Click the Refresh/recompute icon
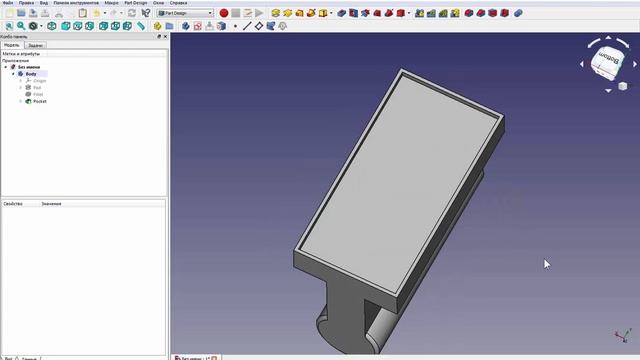640x360 pixels. [132, 13]
